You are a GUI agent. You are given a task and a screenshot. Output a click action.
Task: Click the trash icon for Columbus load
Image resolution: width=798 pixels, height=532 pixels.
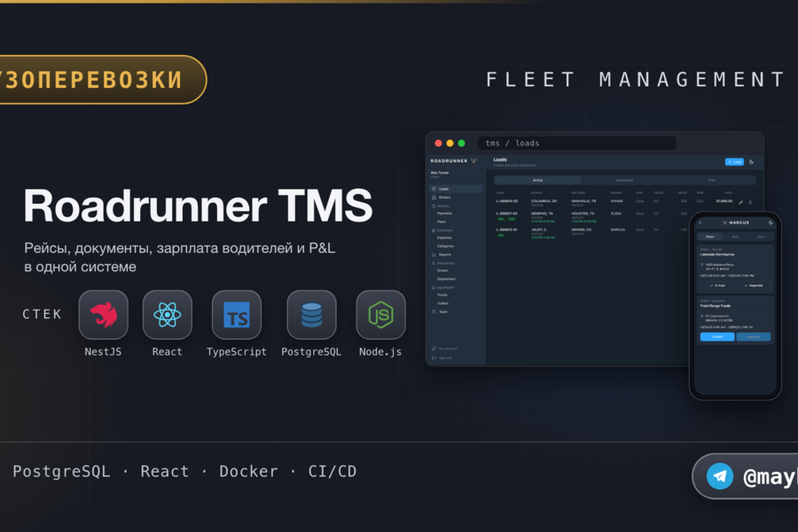(750, 202)
